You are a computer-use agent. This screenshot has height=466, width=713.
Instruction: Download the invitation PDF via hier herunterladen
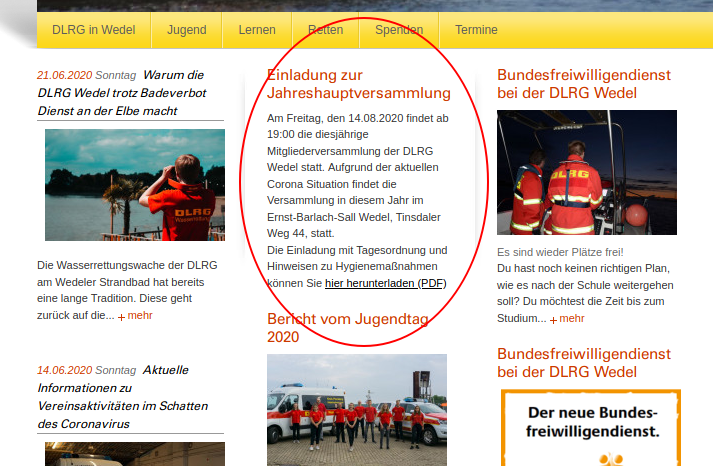tap(386, 283)
